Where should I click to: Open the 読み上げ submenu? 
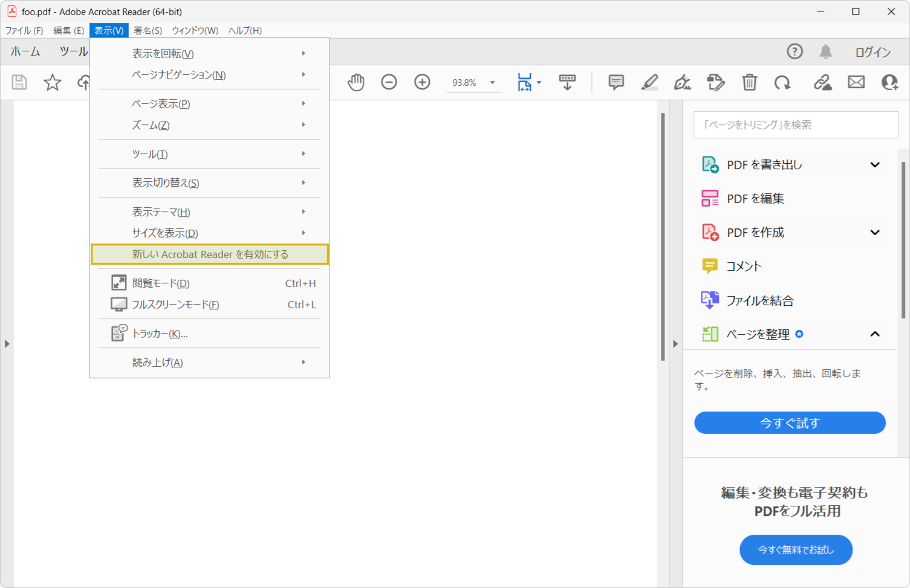coord(210,363)
